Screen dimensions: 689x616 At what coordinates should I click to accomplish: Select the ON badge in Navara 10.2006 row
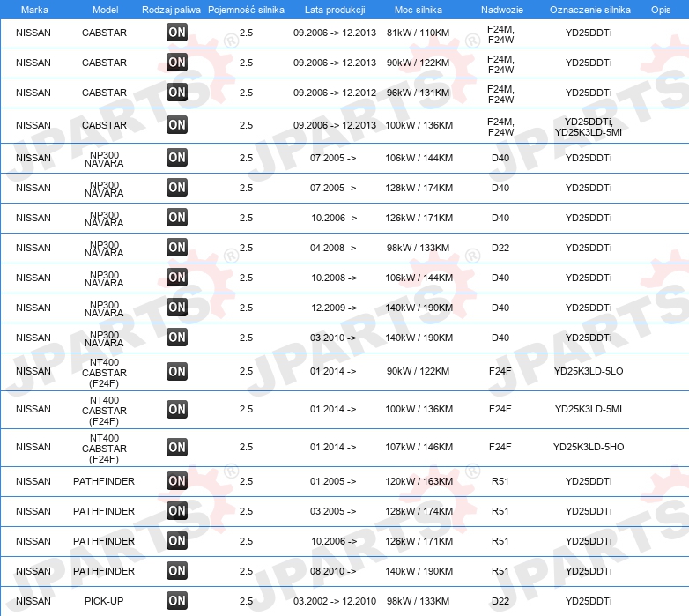pyautogui.click(x=177, y=217)
